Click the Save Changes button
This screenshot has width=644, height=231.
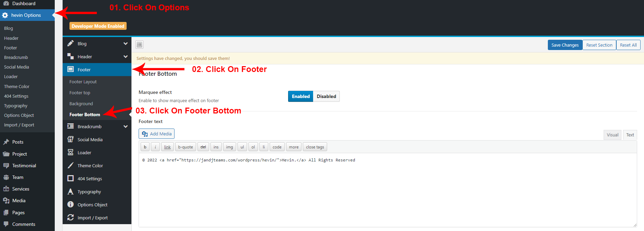tap(565, 45)
